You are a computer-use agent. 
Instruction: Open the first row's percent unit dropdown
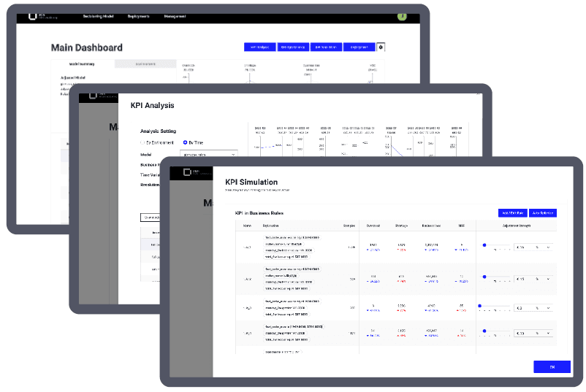tap(548, 247)
